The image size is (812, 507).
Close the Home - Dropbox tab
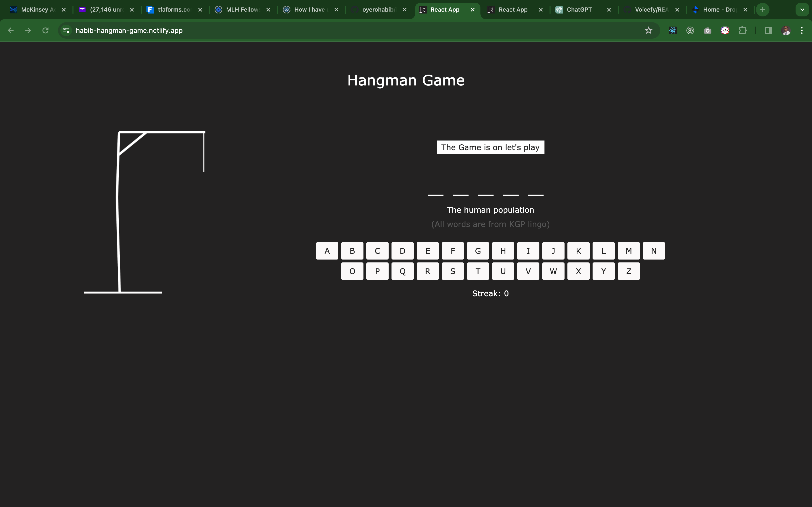745,10
